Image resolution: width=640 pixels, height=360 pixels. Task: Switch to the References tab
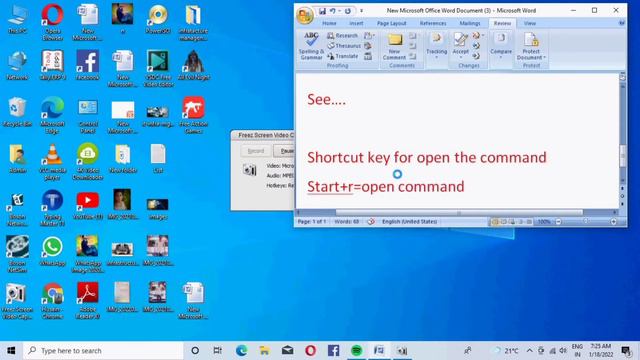tap(433, 23)
